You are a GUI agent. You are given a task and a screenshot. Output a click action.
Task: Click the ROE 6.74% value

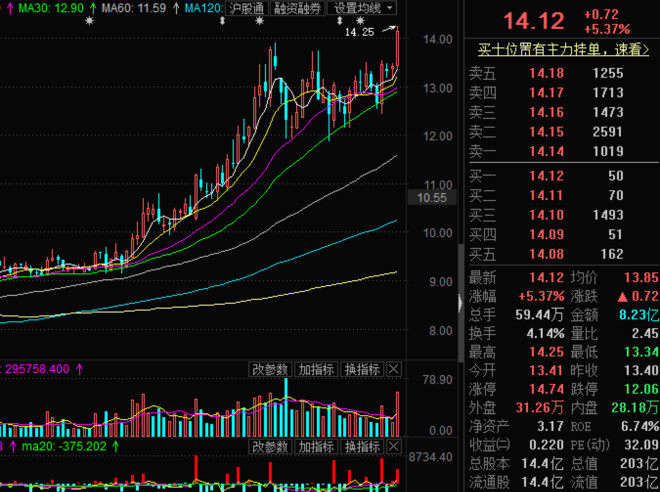coord(639,426)
